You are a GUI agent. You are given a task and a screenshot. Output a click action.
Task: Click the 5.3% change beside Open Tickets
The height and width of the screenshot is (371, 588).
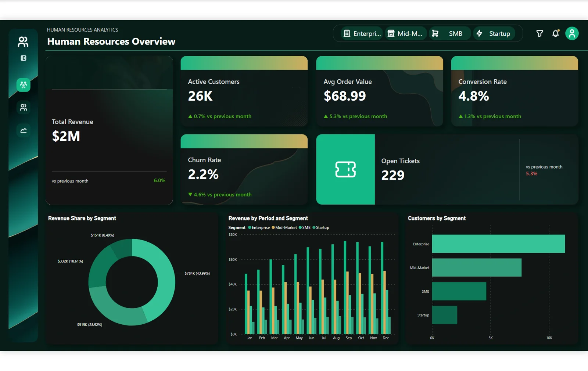531,174
